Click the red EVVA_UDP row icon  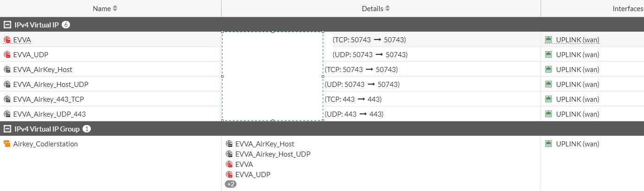(7, 55)
